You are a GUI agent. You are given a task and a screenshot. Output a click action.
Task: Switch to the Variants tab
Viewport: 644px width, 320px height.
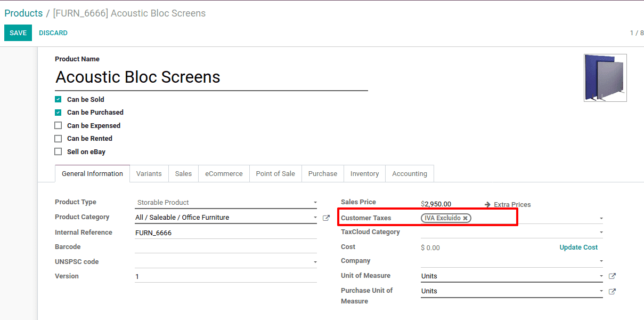(149, 174)
